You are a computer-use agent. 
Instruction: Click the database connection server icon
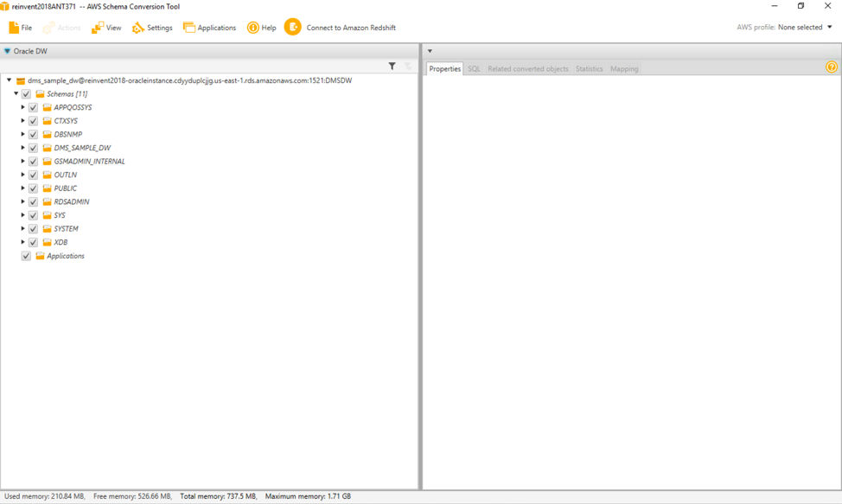[x=21, y=80]
